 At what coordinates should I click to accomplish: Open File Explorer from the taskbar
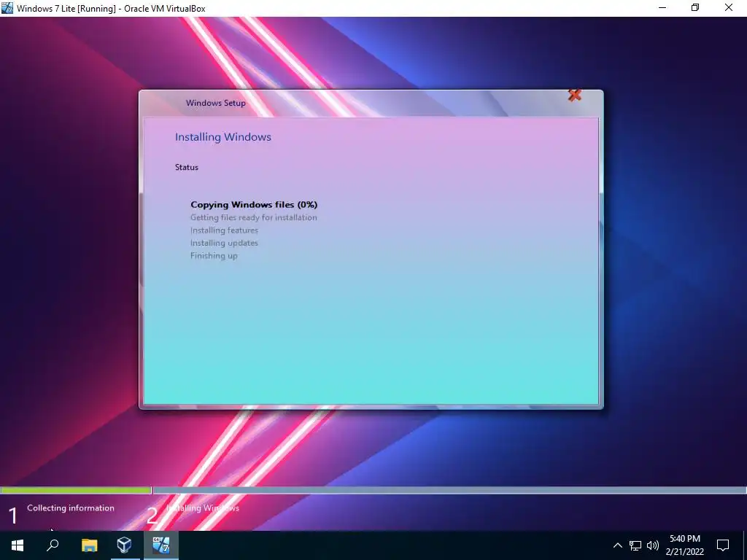pyautogui.click(x=89, y=545)
